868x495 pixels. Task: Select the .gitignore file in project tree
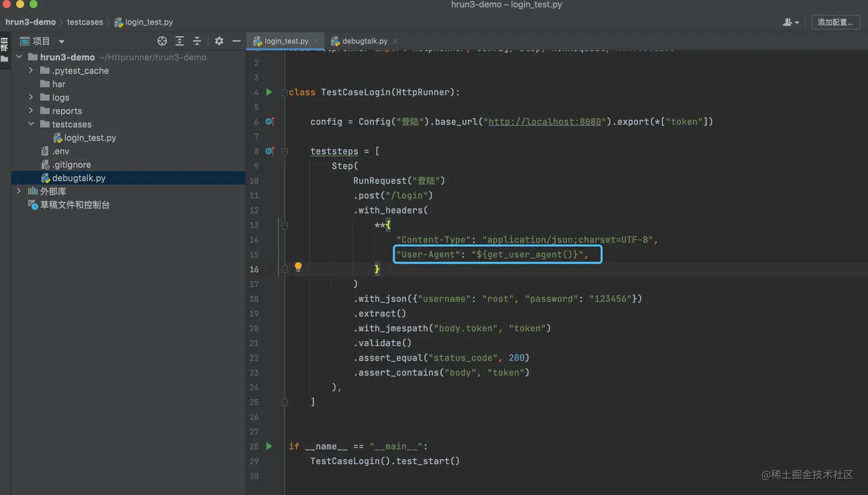71,164
